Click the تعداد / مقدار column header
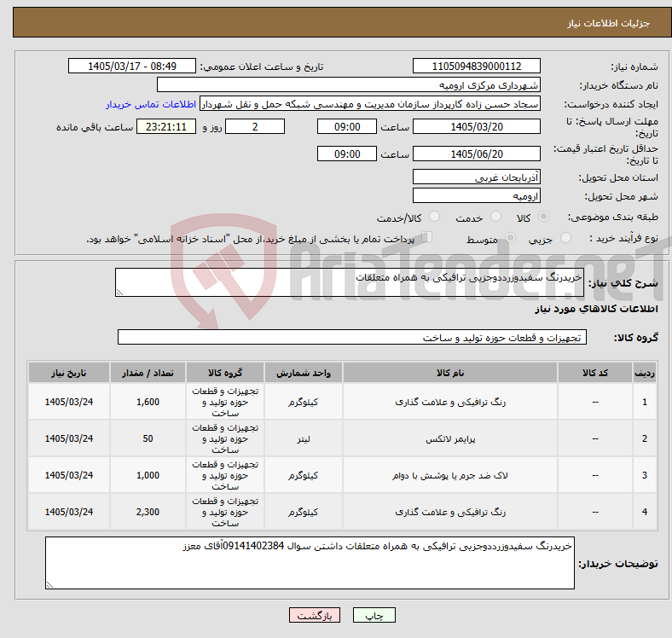The width and height of the screenshot is (672, 638). 148,373
